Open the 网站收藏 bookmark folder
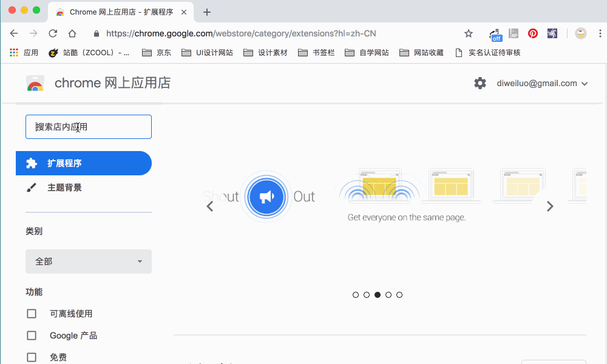 [421, 53]
